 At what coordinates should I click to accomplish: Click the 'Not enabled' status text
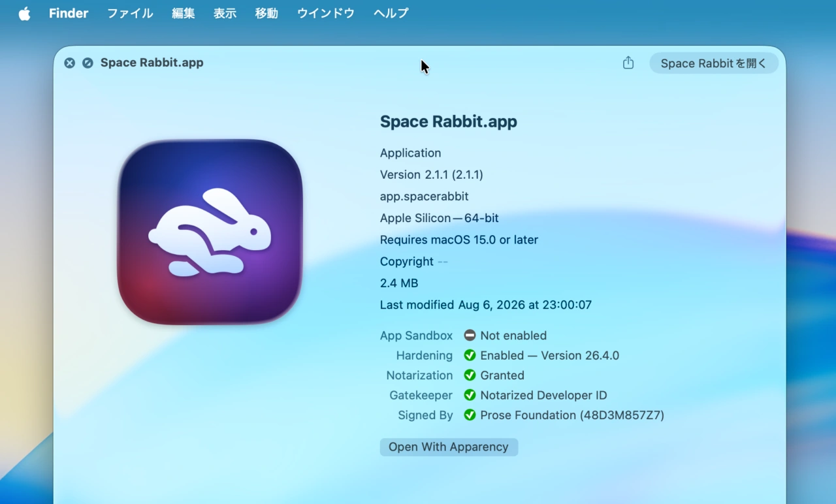pyautogui.click(x=513, y=336)
